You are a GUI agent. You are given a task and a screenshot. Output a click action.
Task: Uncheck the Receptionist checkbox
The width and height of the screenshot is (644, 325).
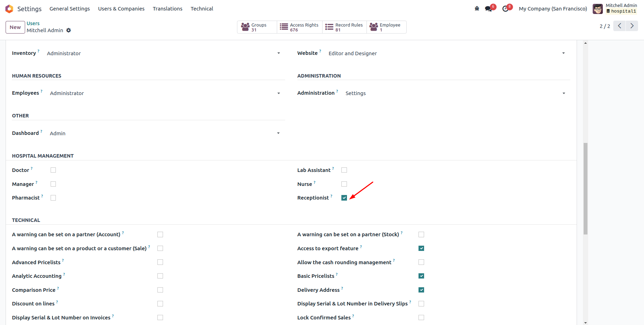(344, 198)
